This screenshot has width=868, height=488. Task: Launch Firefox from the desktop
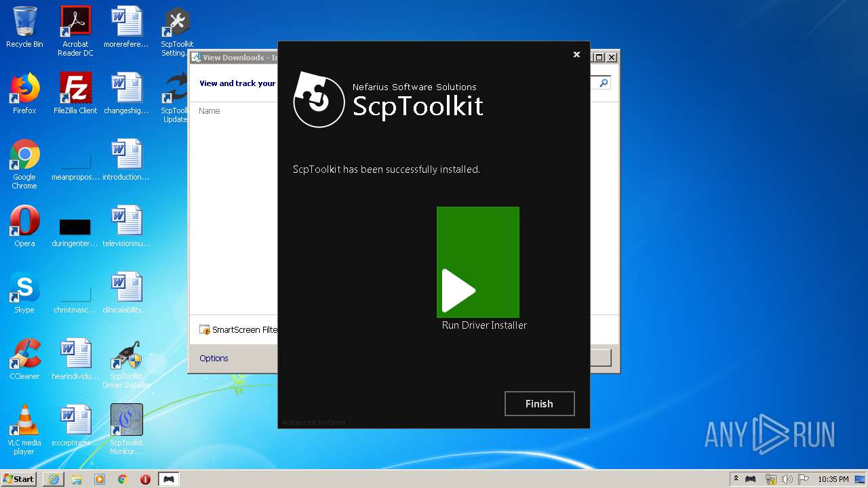[24, 94]
